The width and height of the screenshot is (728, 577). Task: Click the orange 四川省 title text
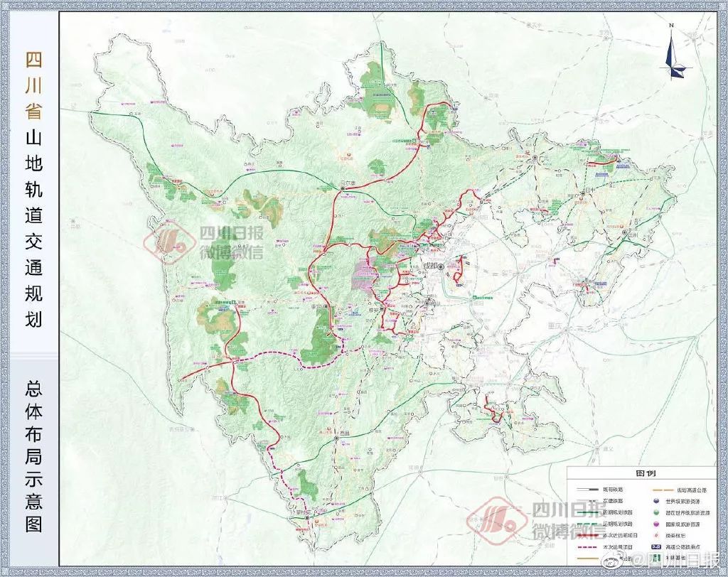pyautogui.click(x=34, y=87)
